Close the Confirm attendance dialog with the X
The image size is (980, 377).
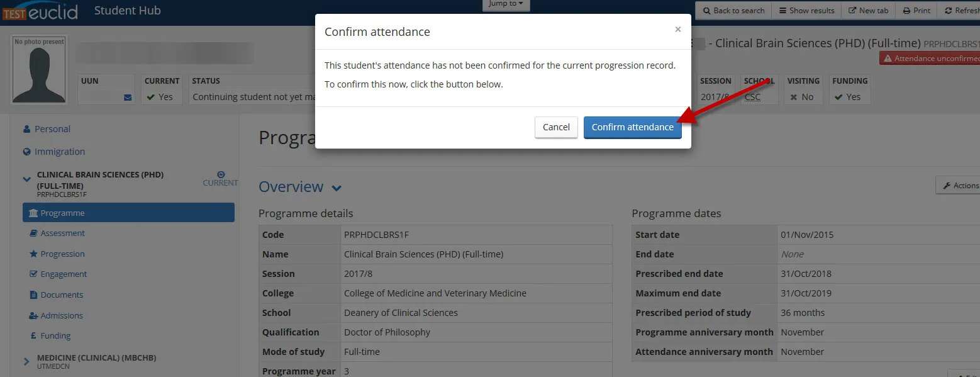pyautogui.click(x=677, y=29)
